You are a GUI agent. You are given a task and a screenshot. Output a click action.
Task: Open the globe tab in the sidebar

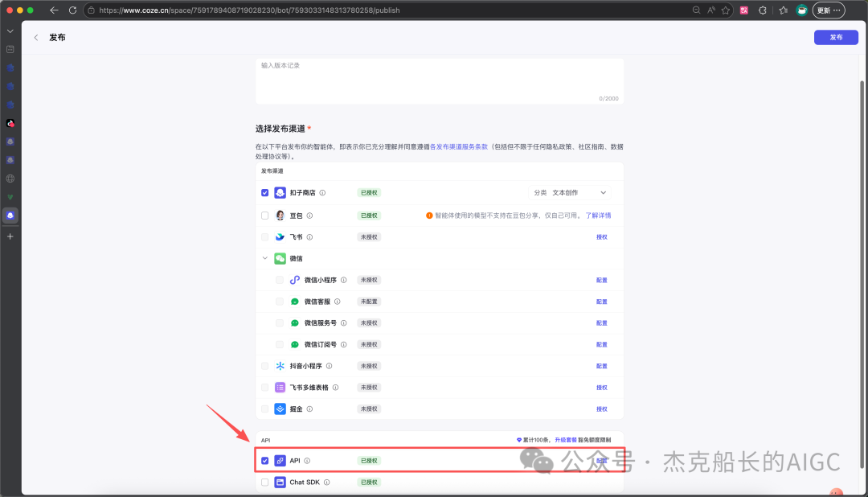(x=10, y=179)
